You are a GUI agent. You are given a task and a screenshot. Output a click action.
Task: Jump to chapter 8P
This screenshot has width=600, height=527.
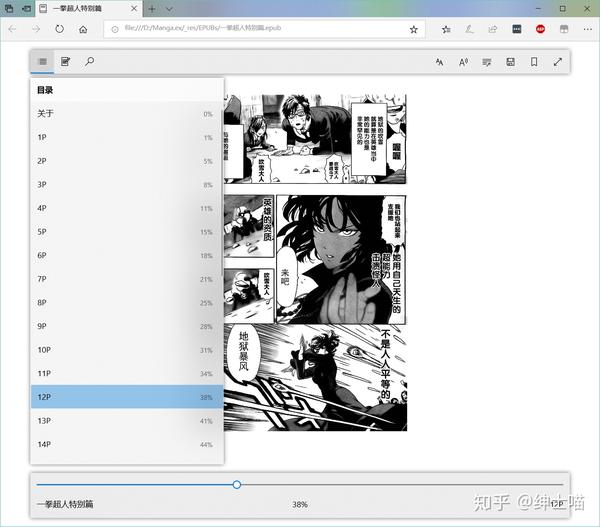[127, 303]
